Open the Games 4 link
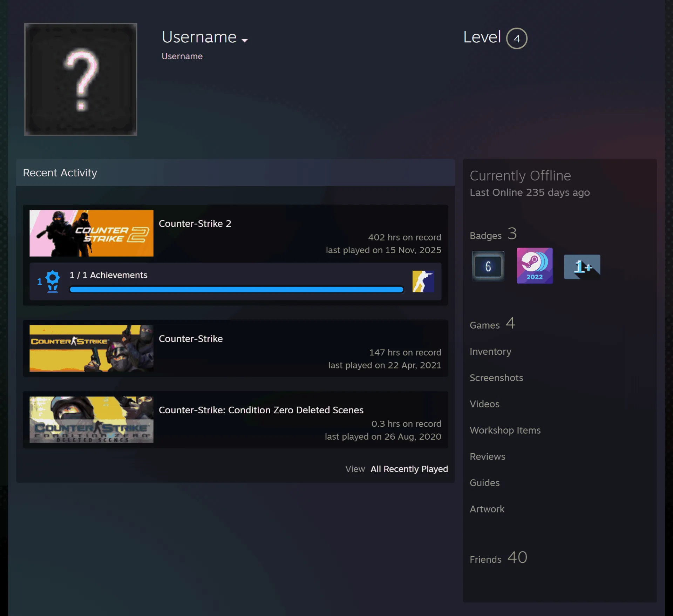 492,324
